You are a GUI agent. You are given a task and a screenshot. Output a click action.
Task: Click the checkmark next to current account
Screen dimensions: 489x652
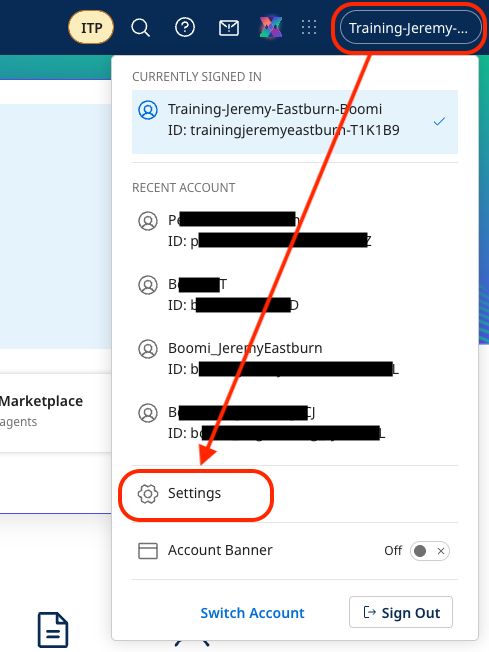pos(439,121)
